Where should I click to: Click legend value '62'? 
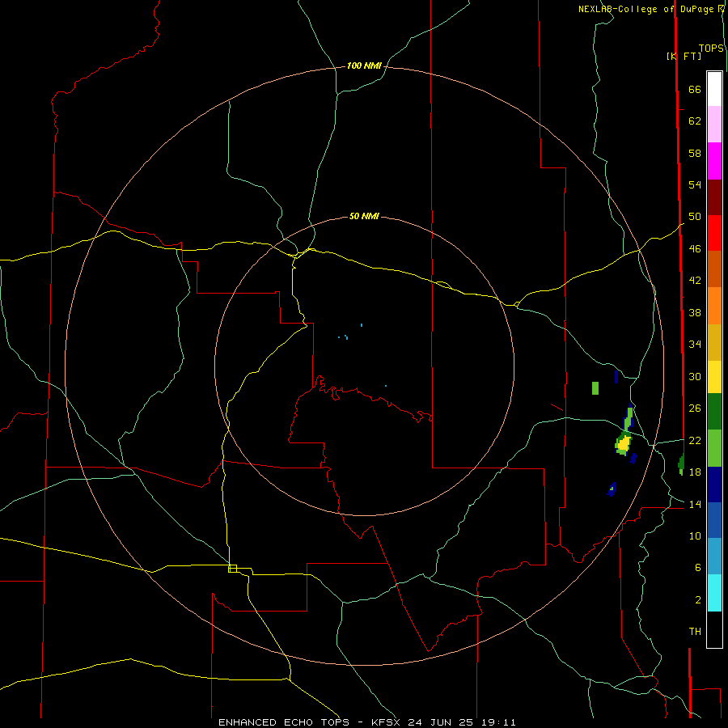click(695, 121)
